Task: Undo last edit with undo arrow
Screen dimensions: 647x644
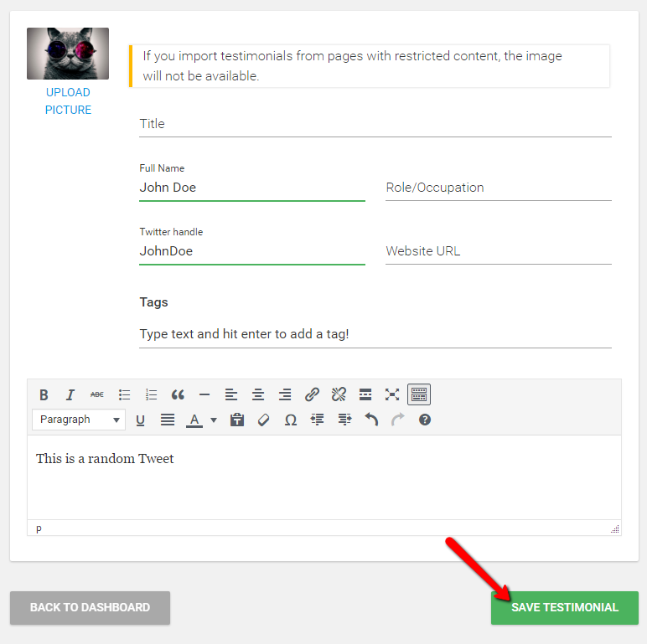Action: 371,420
